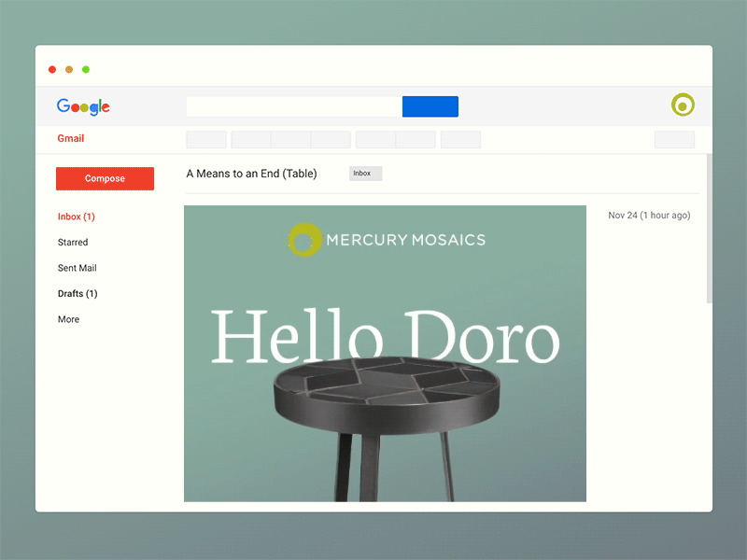Open Inbox (1) folder
The width and height of the screenshot is (747, 560).
[x=77, y=217]
